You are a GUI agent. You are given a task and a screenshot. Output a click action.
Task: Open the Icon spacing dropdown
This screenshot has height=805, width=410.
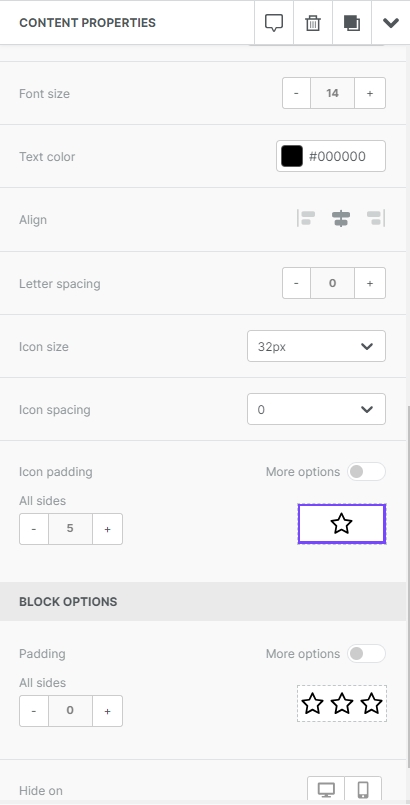(x=316, y=409)
